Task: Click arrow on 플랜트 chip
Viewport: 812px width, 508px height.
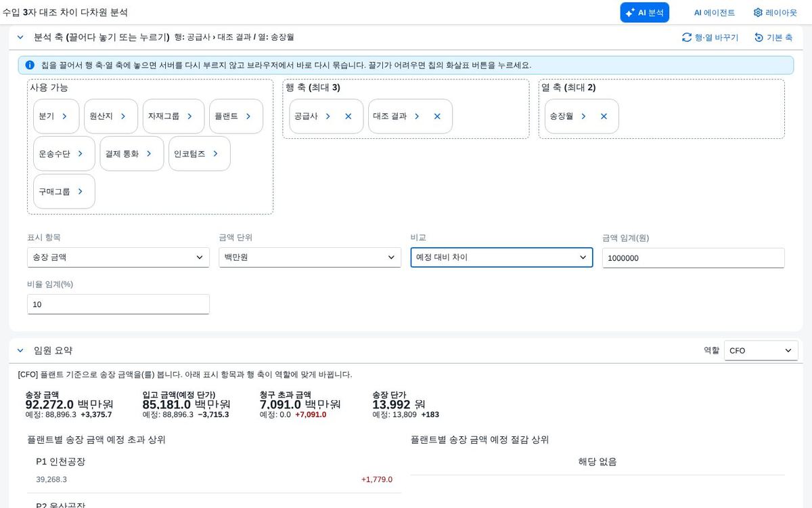Action: (x=248, y=116)
